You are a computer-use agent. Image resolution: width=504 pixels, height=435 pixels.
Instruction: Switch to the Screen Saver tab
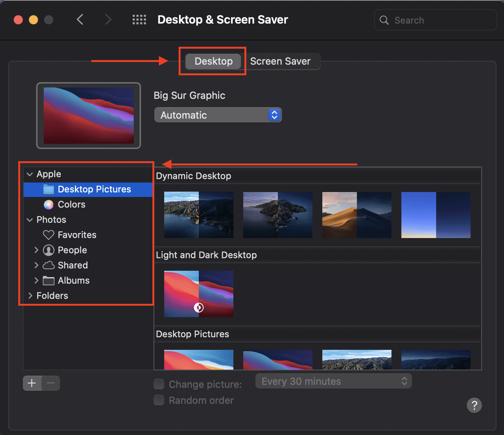pos(280,61)
